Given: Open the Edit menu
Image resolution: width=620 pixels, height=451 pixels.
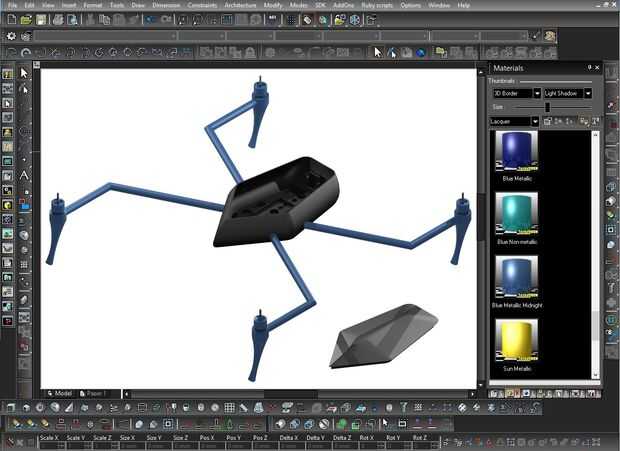Looking at the screenshot, I should coord(29,6).
